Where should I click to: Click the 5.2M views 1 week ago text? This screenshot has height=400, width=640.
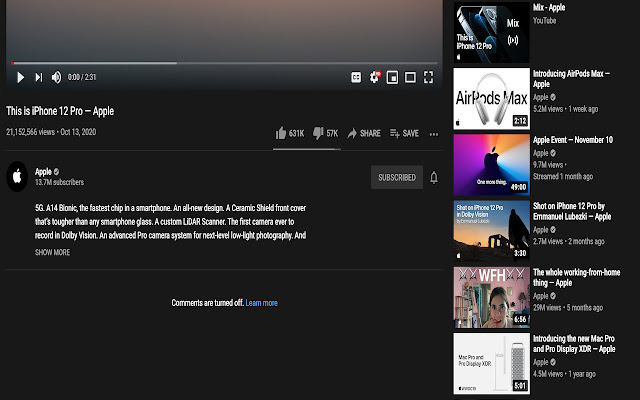pyautogui.click(x=565, y=109)
